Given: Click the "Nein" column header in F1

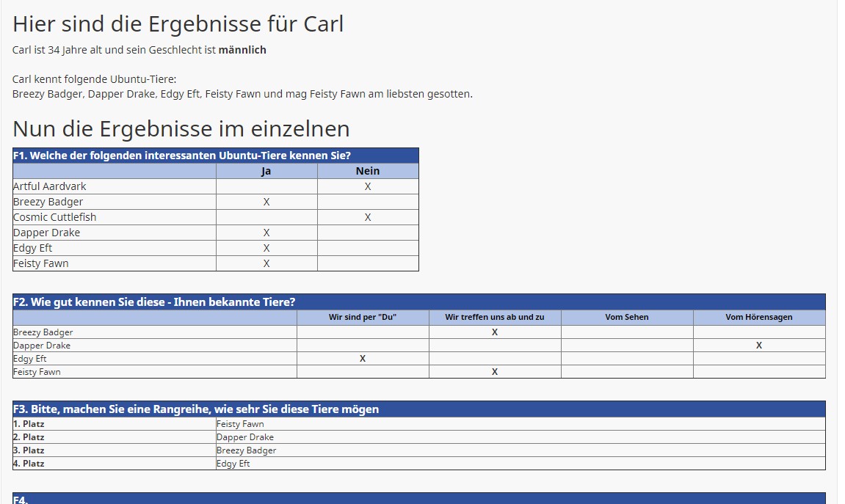Looking at the screenshot, I should coord(368,171).
